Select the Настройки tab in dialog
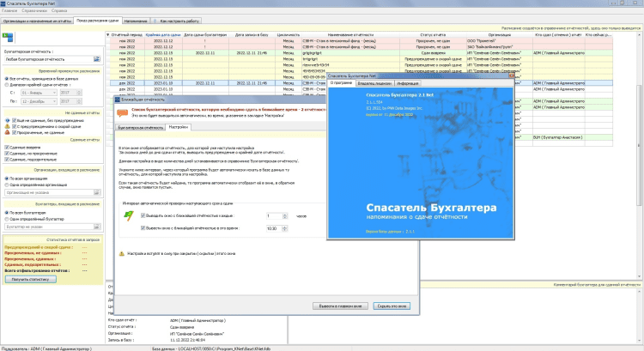 (x=179, y=127)
